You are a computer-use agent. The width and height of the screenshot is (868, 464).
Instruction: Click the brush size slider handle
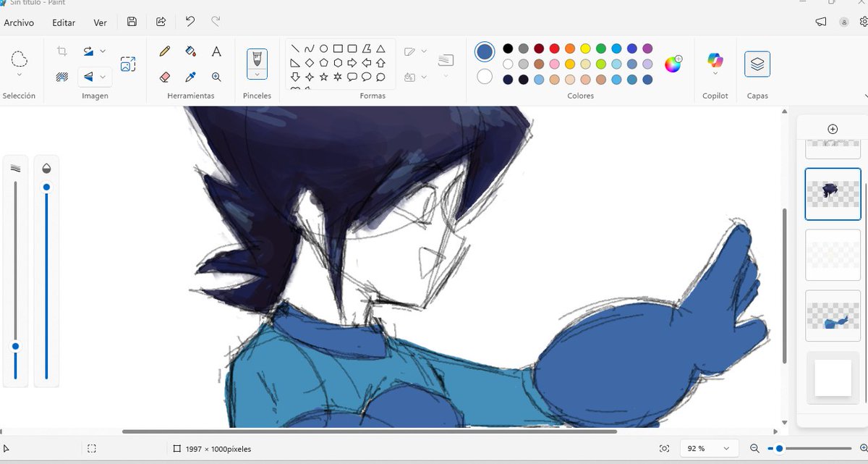(x=15, y=347)
